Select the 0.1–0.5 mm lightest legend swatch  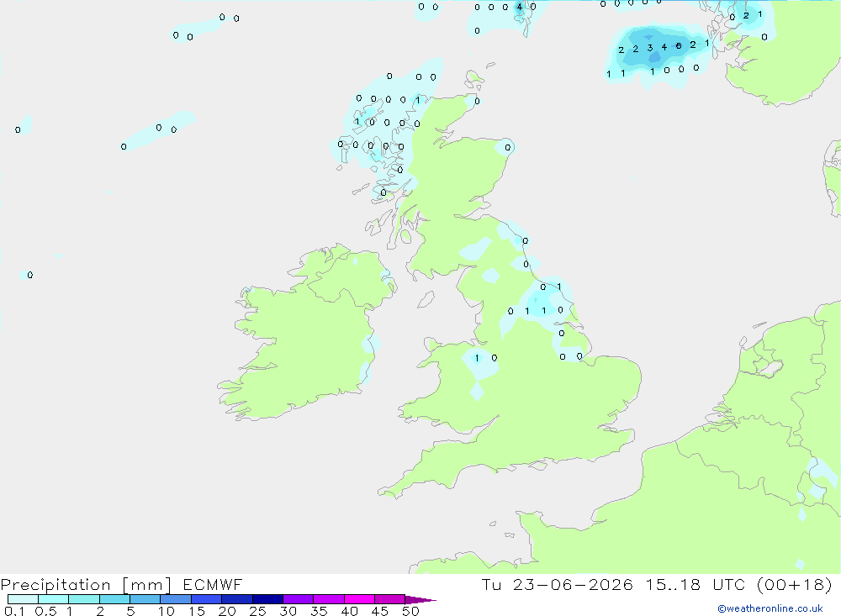coord(23,599)
